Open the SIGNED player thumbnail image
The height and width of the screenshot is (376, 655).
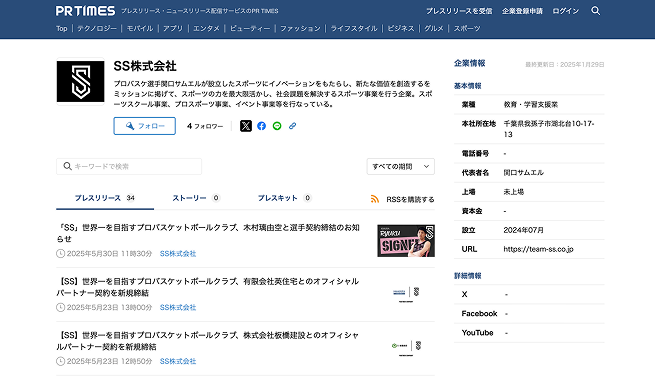pos(406,241)
